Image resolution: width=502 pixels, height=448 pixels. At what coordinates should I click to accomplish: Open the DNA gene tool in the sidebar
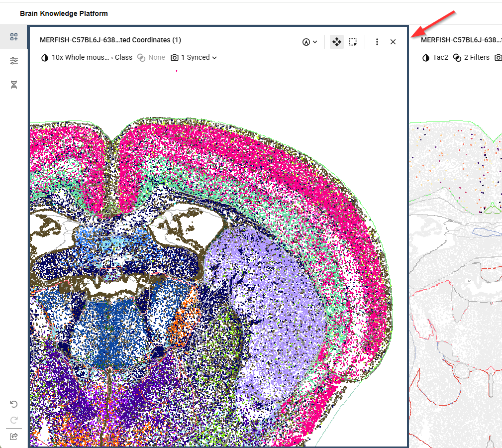[x=14, y=85]
